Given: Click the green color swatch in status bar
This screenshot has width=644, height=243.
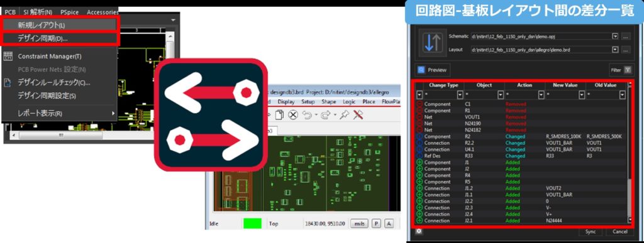Looking at the screenshot, I should [252, 224].
